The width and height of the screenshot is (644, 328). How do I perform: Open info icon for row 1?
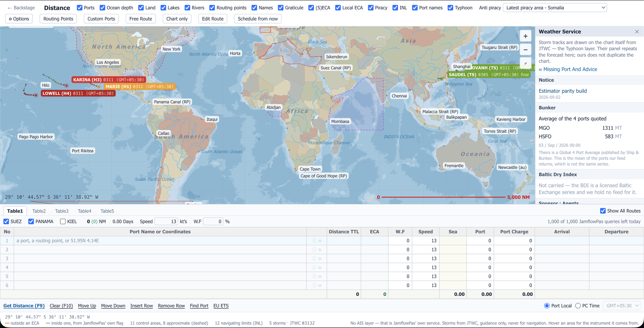point(314,241)
